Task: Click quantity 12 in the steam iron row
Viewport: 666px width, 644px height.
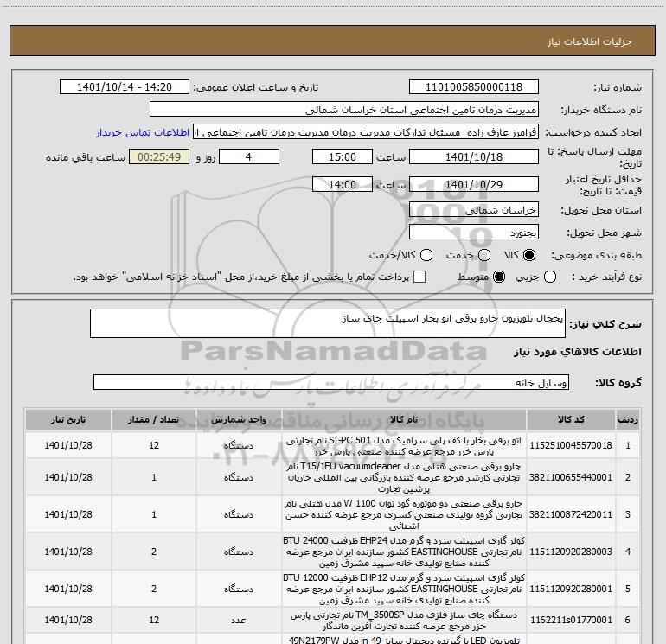Action: 154,445
